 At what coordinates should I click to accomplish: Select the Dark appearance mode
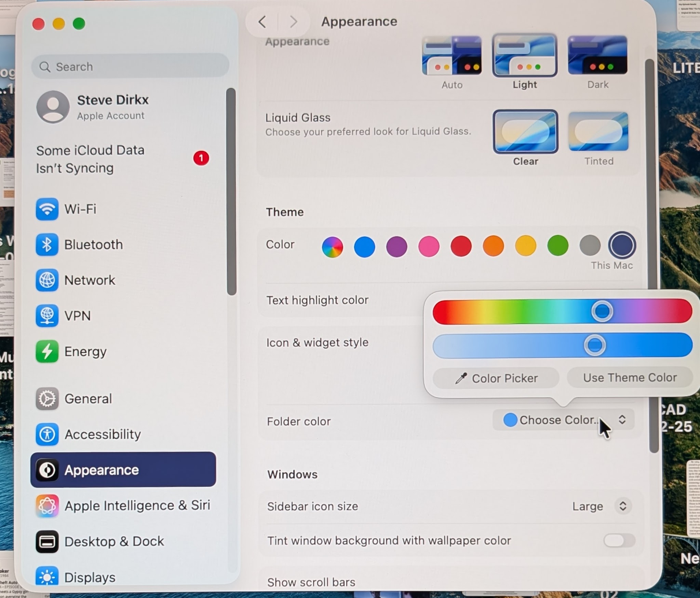tap(597, 62)
